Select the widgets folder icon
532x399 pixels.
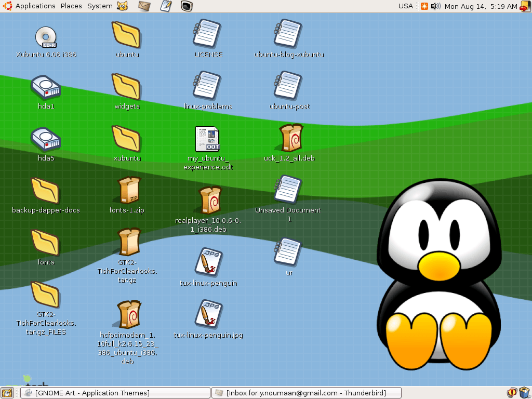click(x=127, y=87)
